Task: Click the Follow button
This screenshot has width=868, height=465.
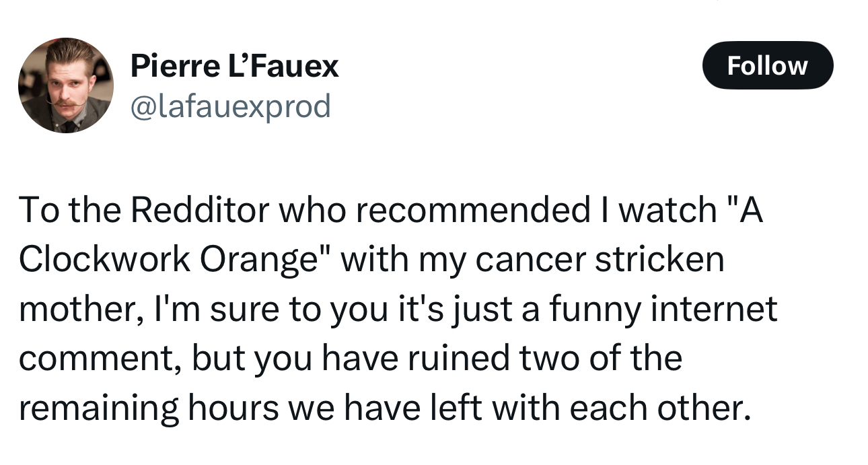Action: click(x=768, y=65)
